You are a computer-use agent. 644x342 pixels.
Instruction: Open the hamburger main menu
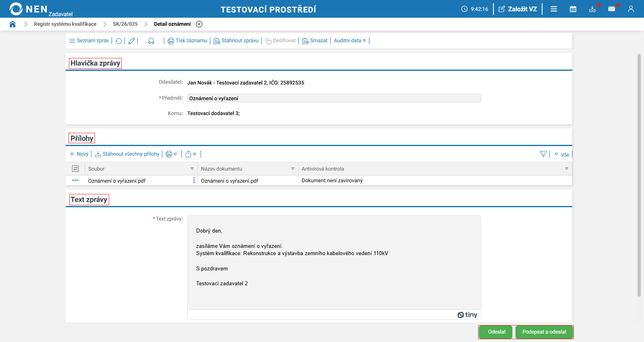pos(554,9)
